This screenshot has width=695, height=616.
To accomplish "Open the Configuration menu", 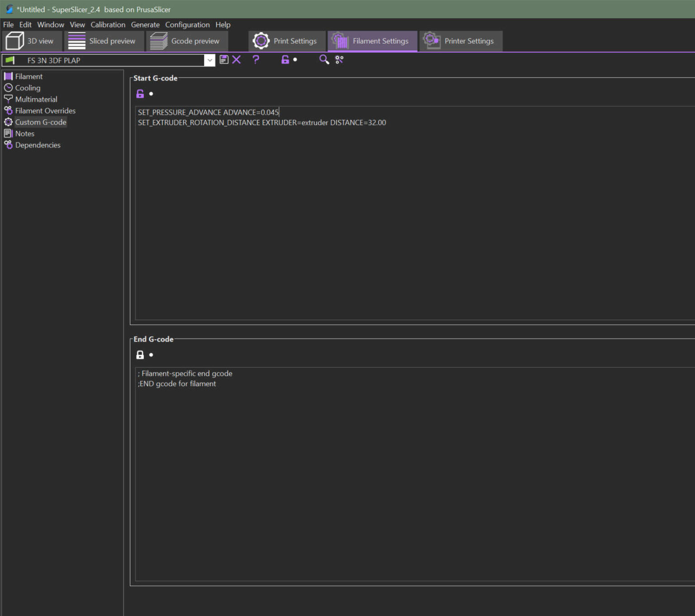I will [187, 25].
